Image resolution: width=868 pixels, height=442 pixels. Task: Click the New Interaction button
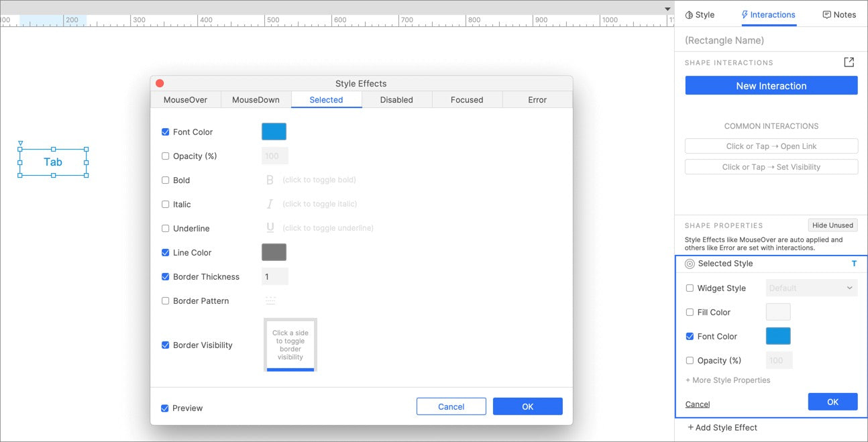tap(771, 86)
